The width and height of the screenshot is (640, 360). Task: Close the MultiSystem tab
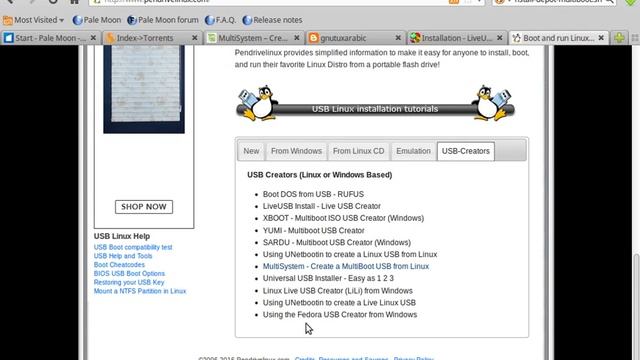tap(297, 38)
